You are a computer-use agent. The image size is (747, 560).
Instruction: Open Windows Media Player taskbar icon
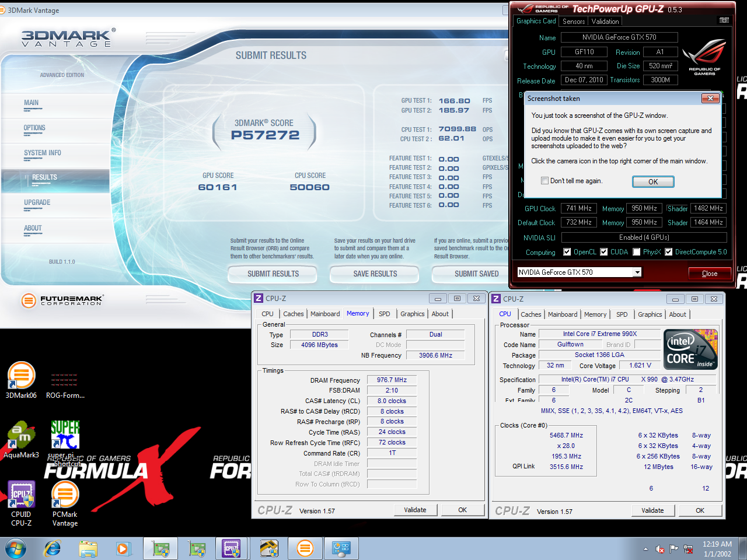coord(123,549)
